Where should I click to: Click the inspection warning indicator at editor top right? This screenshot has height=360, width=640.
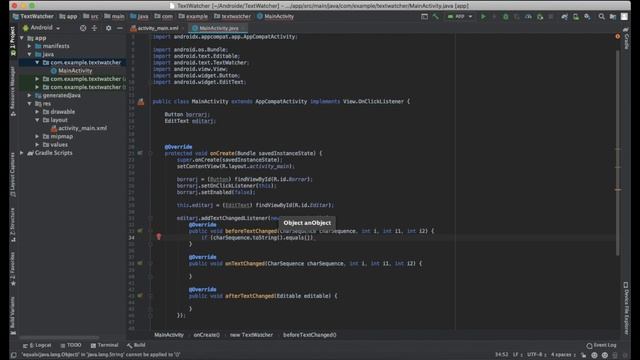click(x=618, y=36)
